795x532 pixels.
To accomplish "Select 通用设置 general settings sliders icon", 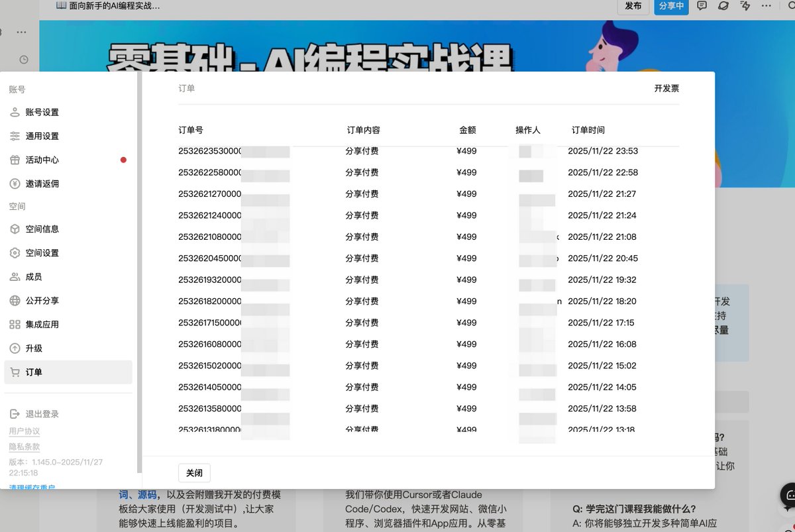I will tap(46, 136).
